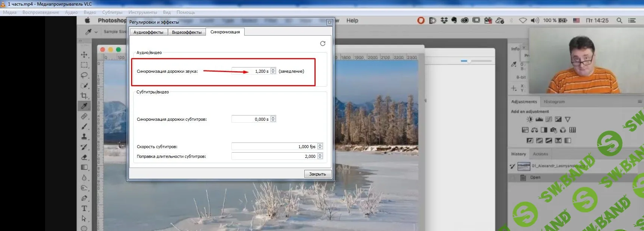Open Spotlight search in the macOS menu bar
The width and height of the screenshot is (644, 231).
click(619, 21)
